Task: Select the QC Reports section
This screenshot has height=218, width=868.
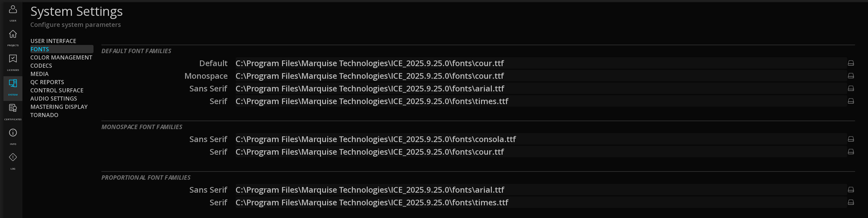Action: (47, 82)
